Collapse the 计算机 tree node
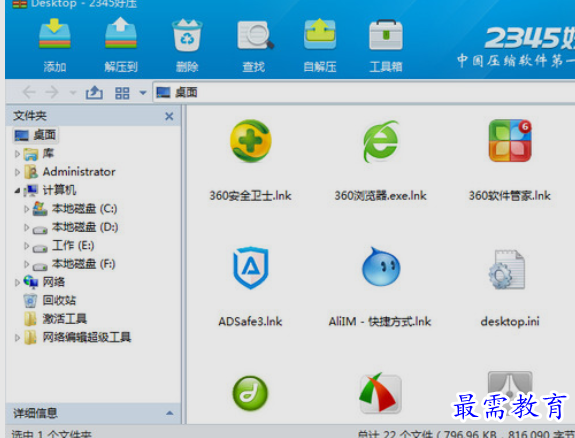Image resolution: width=575 pixels, height=438 pixels. 17,190
